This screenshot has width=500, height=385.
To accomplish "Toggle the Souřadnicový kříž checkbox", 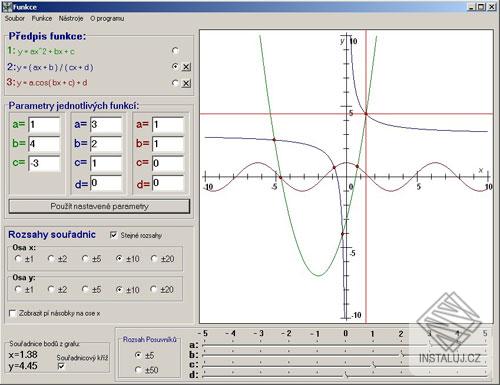I will point(61,366).
